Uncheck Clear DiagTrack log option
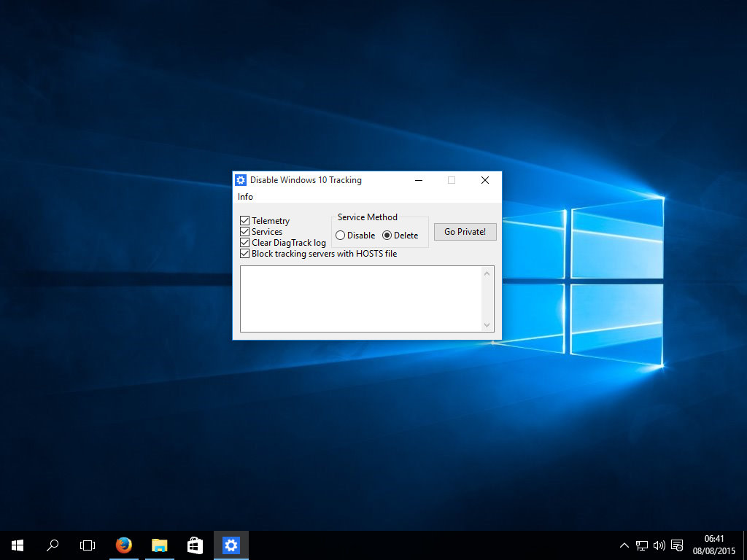Screen dimensions: 747x560 pos(245,243)
